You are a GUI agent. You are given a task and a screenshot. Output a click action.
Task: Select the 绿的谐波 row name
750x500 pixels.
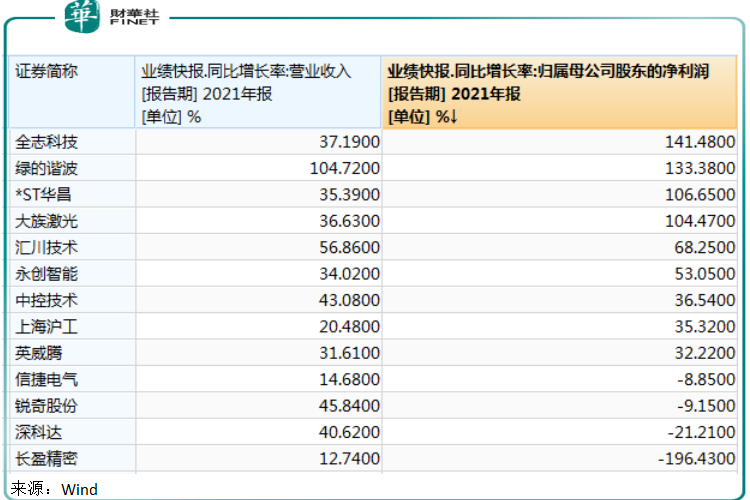tap(46, 169)
